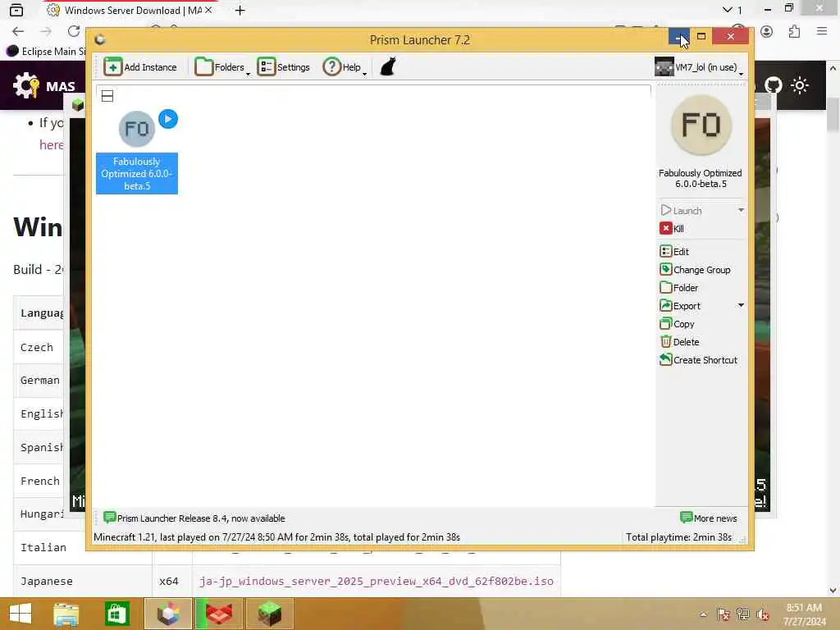Reload the browser page
This screenshot has width=840, height=630.
(x=74, y=31)
